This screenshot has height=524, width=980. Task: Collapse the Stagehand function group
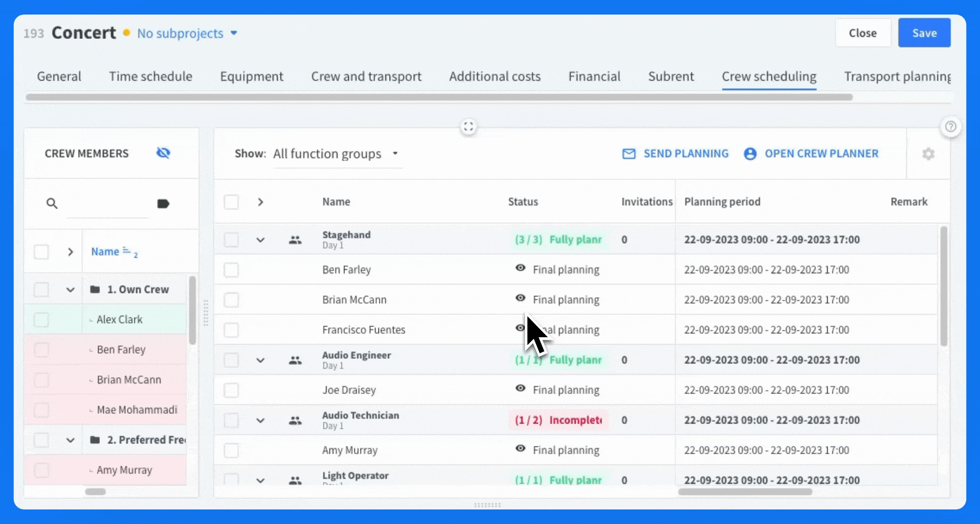coord(261,240)
